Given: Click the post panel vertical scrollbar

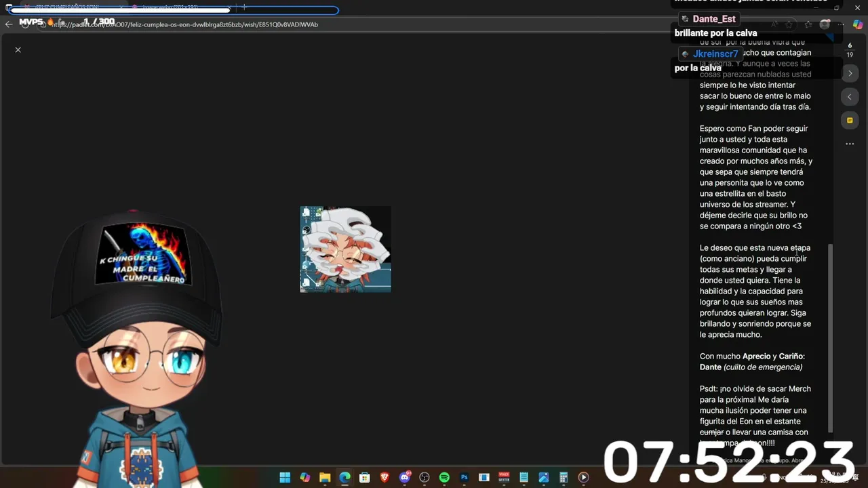Looking at the screenshot, I should tap(831, 339).
